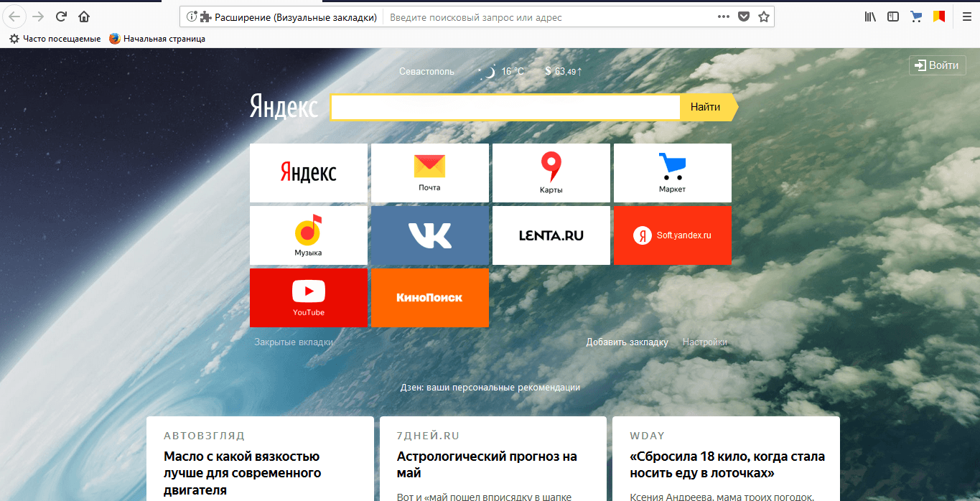Open the Почта mail tile
The width and height of the screenshot is (980, 501).
[430, 173]
